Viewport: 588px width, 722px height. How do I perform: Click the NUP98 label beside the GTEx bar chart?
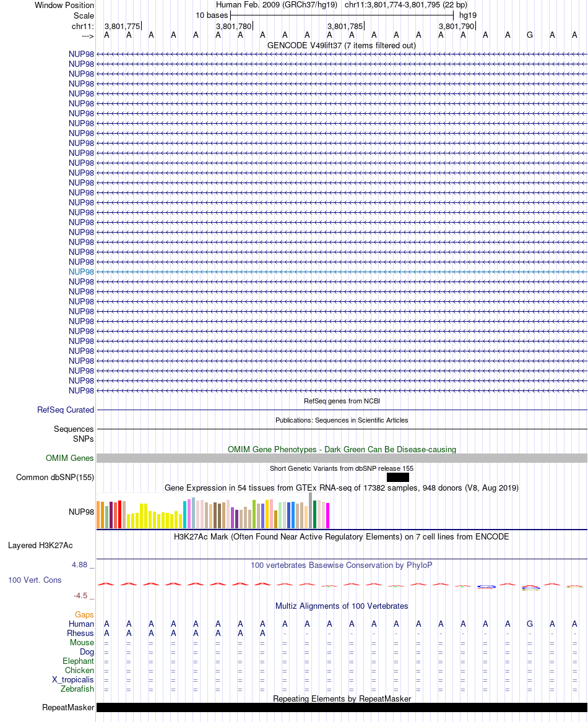pos(81,512)
